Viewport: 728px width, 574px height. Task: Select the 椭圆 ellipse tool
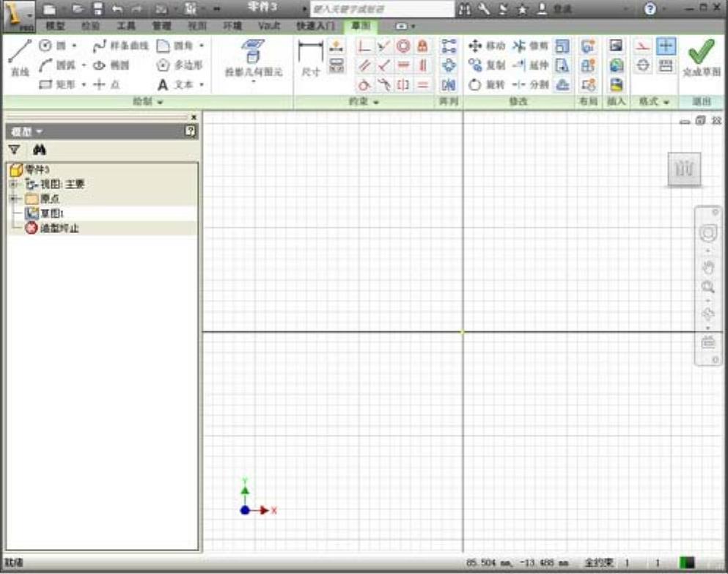click(x=111, y=65)
